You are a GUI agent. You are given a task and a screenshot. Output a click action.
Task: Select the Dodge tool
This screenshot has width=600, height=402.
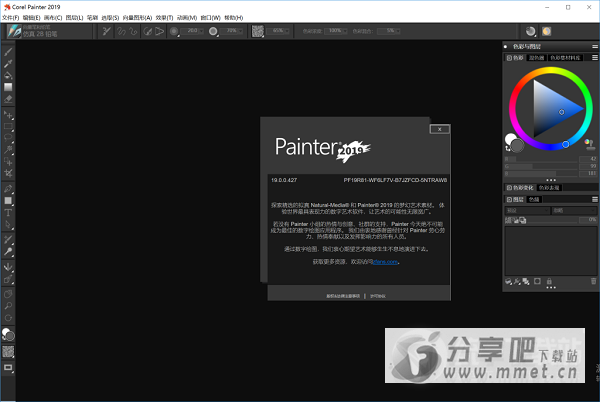tap(8, 252)
